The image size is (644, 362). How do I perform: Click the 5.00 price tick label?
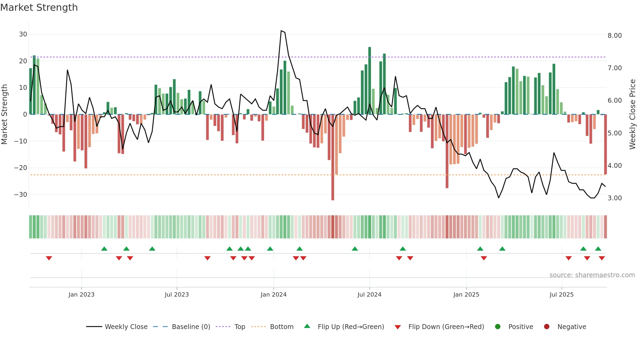click(x=615, y=133)
